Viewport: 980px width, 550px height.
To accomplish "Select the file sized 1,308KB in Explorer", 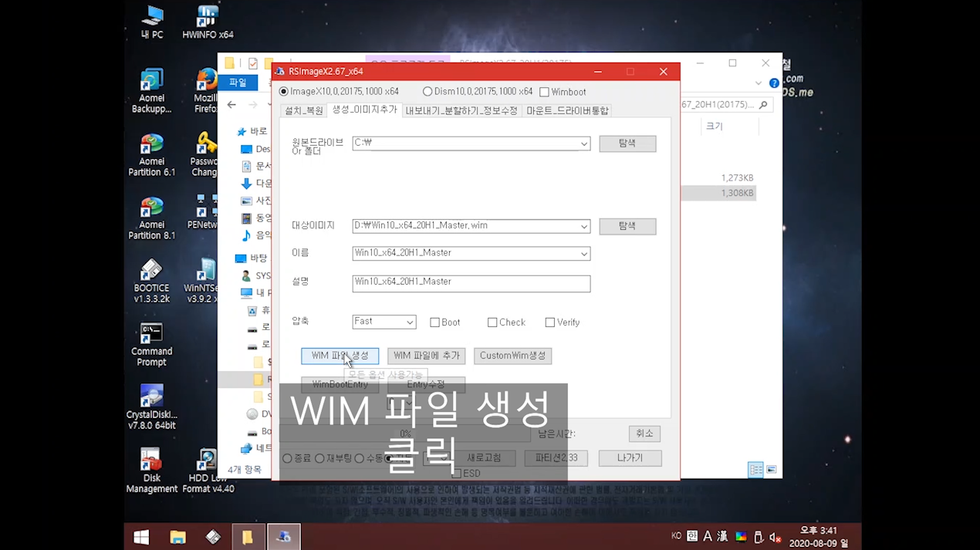I will click(718, 193).
